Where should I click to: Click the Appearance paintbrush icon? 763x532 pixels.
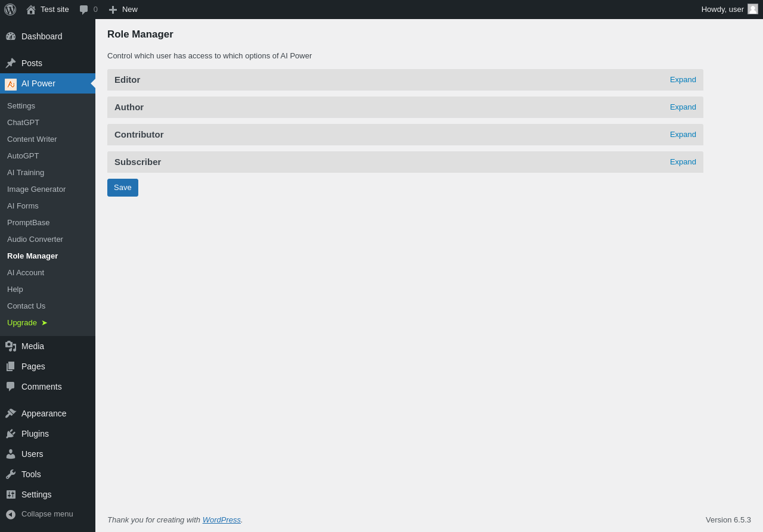(11, 413)
